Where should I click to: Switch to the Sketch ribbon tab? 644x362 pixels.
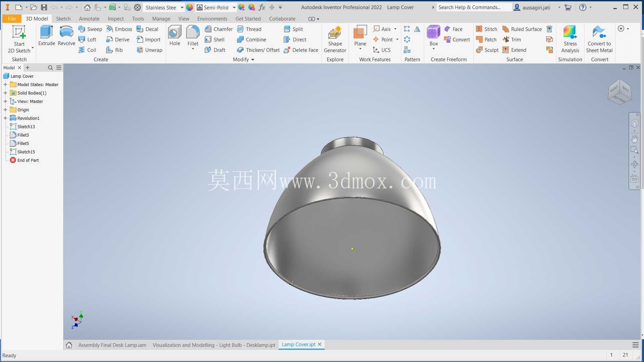click(63, 19)
